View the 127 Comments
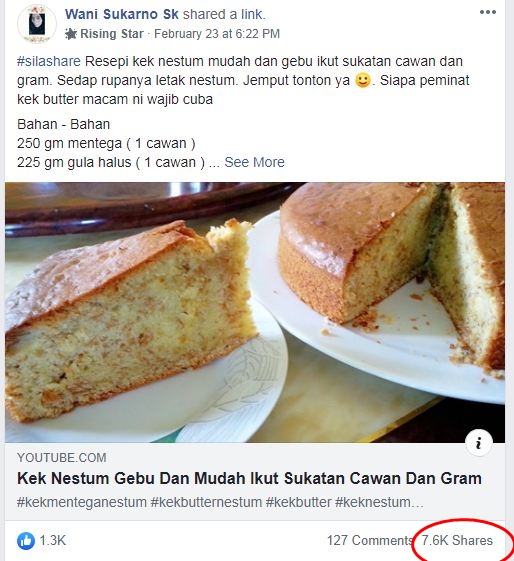The height and width of the screenshot is (561, 514). 369,540
